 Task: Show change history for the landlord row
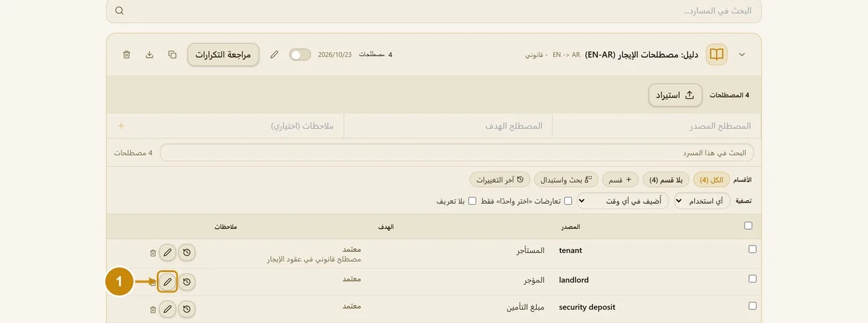[x=187, y=282]
